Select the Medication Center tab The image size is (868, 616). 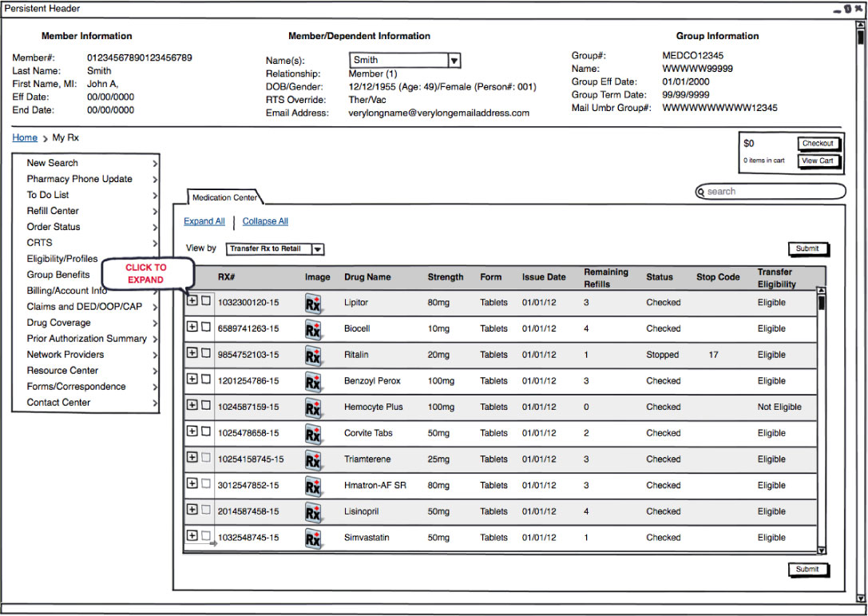(x=224, y=197)
